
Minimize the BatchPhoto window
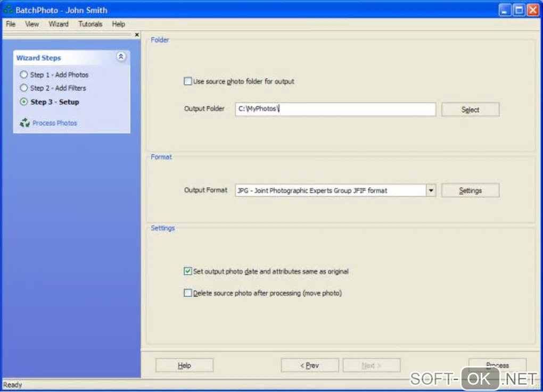(505, 10)
